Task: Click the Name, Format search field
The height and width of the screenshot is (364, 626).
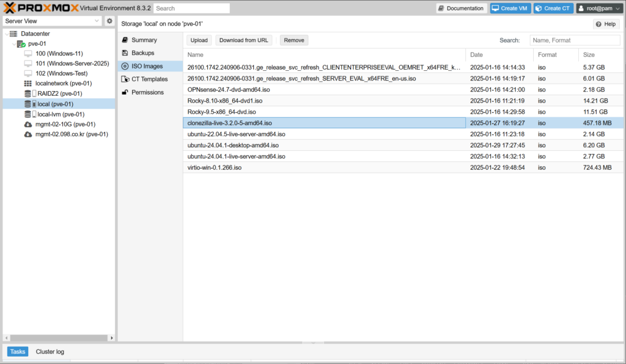Action: (x=574, y=40)
